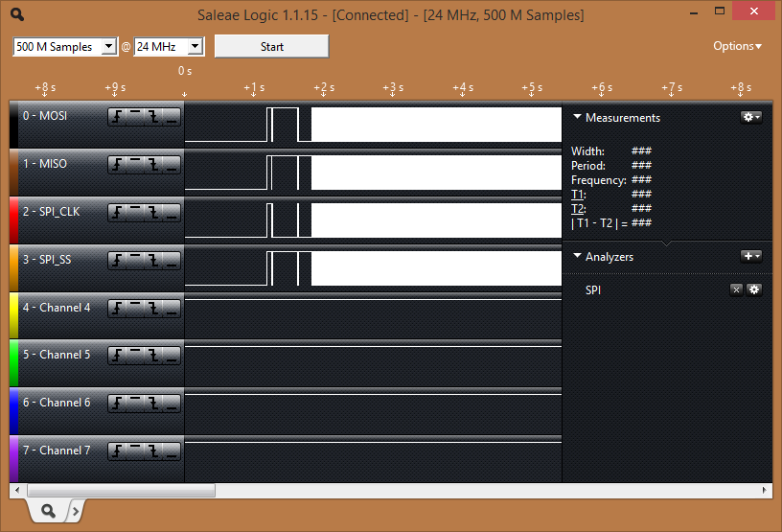Collapse the Measurements section

[578, 116]
